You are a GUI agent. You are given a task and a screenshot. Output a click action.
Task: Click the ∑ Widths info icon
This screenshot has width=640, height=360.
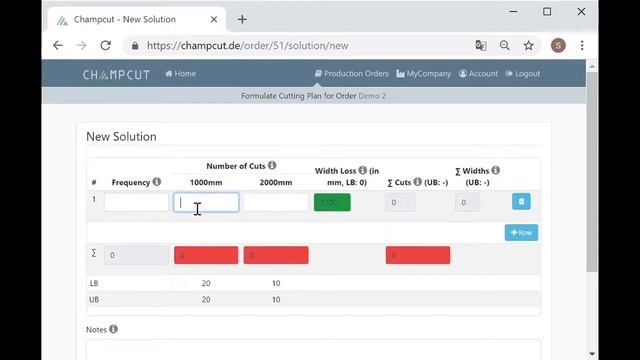pyautogui.click(x=496, y=170)
